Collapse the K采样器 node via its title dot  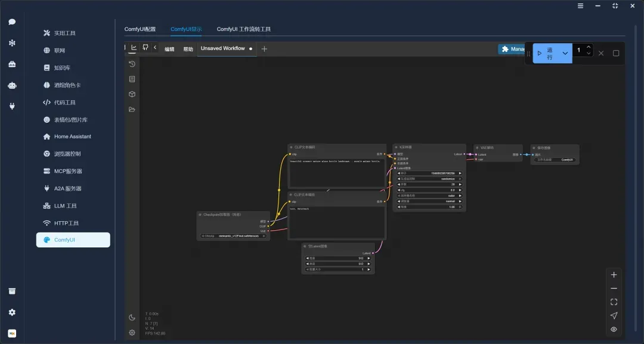[396, 147]
